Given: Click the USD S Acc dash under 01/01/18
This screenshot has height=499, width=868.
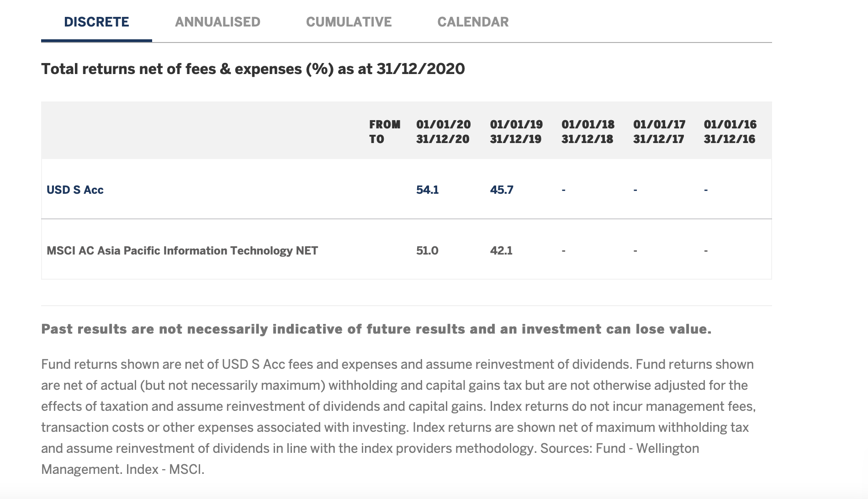Looking at the screenshot, I should pyautogui.click(x=564, y=190).
